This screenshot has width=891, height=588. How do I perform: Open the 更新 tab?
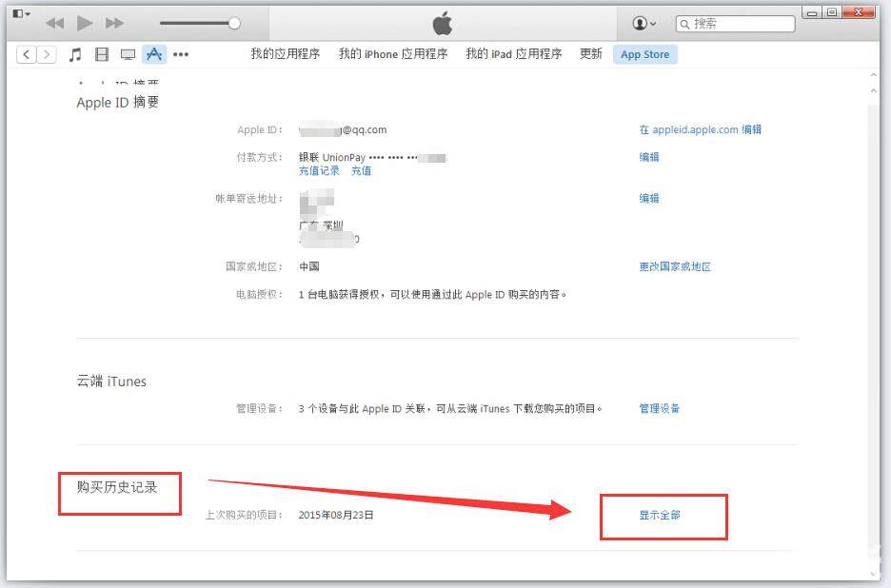tap(590, 54)
